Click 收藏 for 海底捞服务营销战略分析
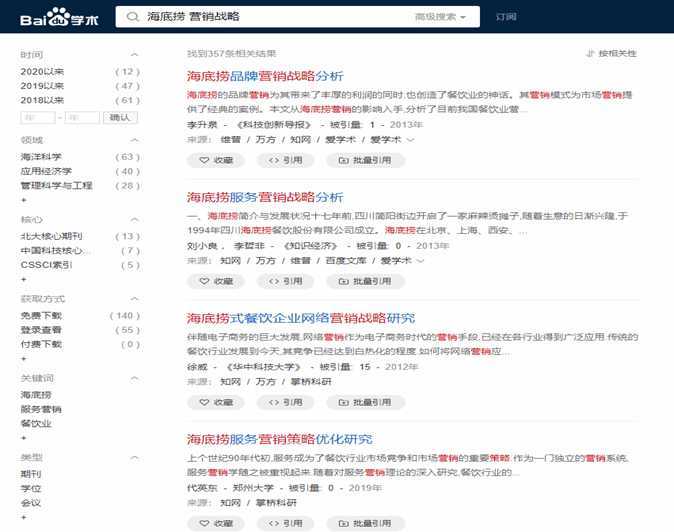Image resolution: width=674 pixels, height=532 pixels. click(x=216, y=281)
